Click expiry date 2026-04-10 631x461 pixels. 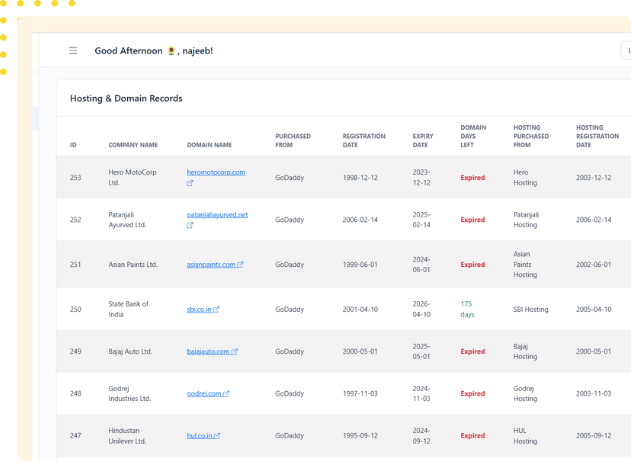click(x=421, y=309)
